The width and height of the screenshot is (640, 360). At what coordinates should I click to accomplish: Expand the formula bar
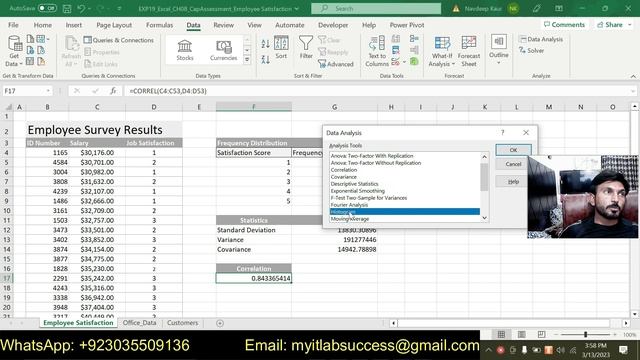coord(633,91)
